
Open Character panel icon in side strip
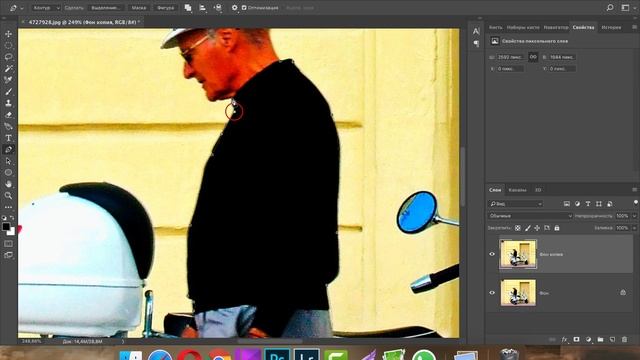(x=476, y=31)
